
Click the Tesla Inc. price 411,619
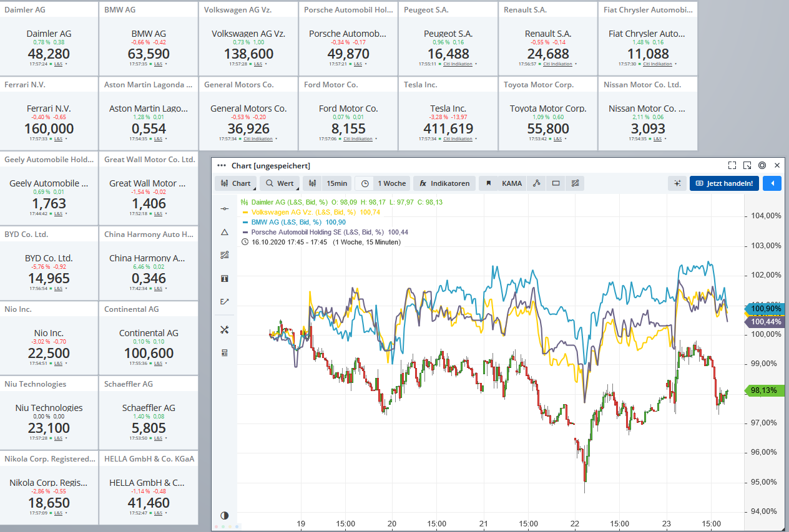tap(448, 128)
